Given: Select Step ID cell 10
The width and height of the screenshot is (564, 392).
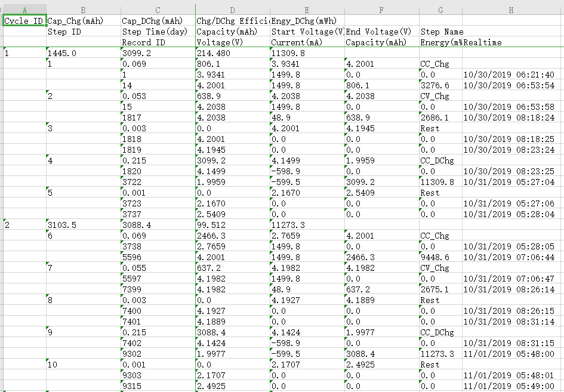Looking at the screenshot, I should click(x=84, y=365).
